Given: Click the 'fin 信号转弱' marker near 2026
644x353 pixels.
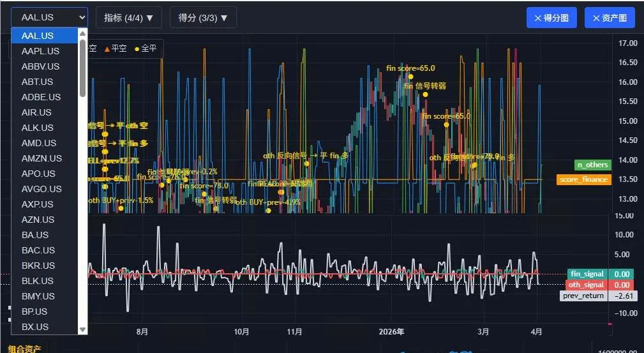Looking at the screenshot, I should click(x=424, y=86).
